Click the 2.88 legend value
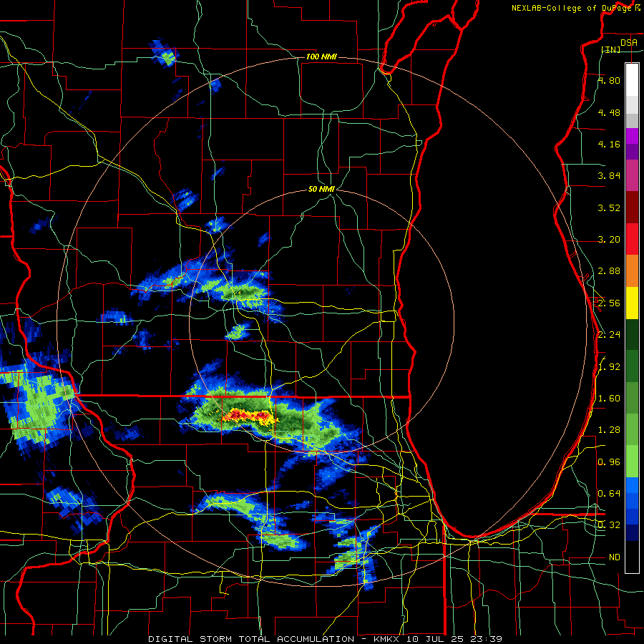The height and width of the screenshot is (644, 644). pos(609,271)
